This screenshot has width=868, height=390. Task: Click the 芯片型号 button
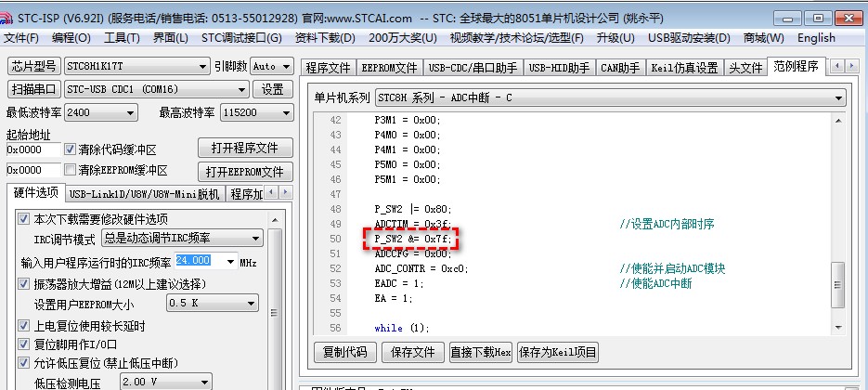(x=33, y=67)
